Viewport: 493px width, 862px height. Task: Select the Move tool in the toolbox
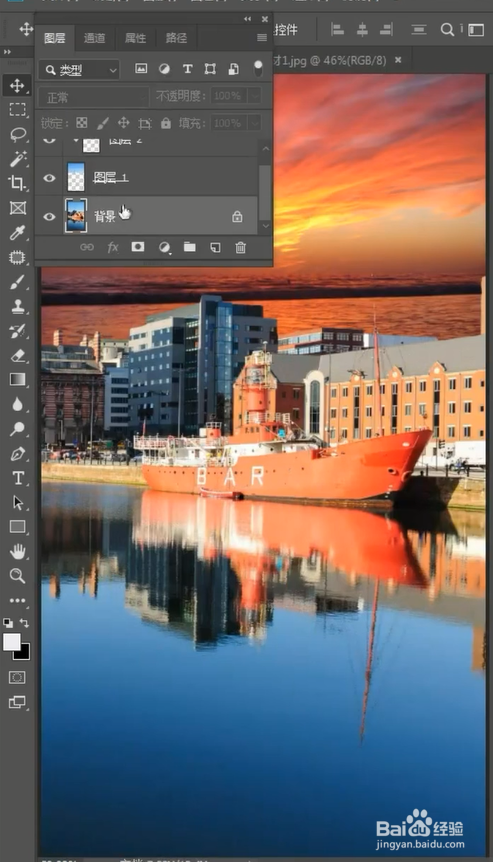click(17, 85)
